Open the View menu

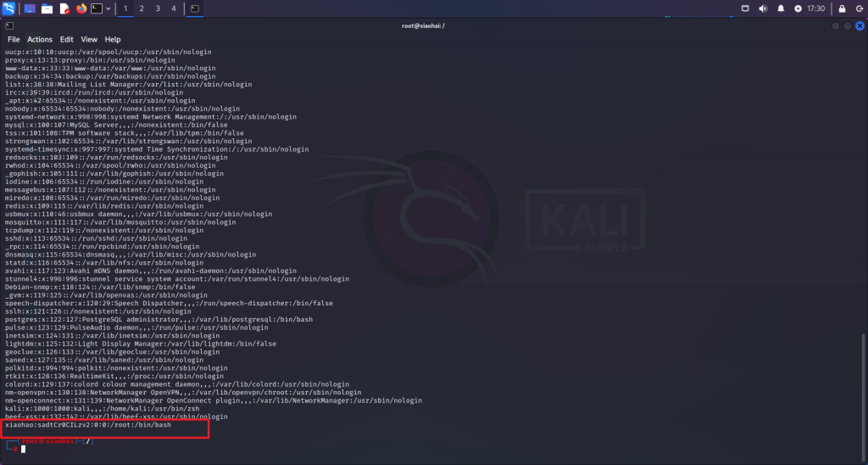tap(89, 39)
